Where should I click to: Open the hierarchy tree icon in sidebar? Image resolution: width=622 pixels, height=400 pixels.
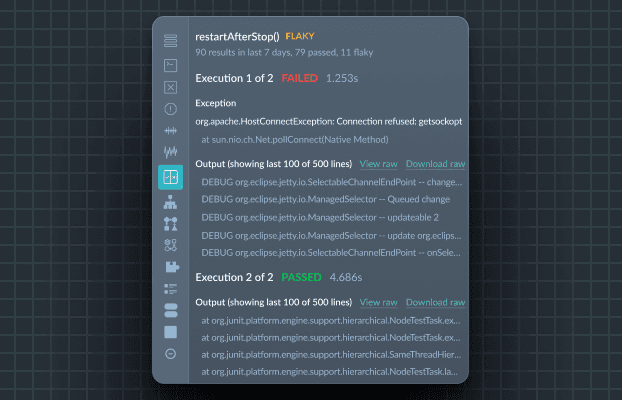click(170, 202)
